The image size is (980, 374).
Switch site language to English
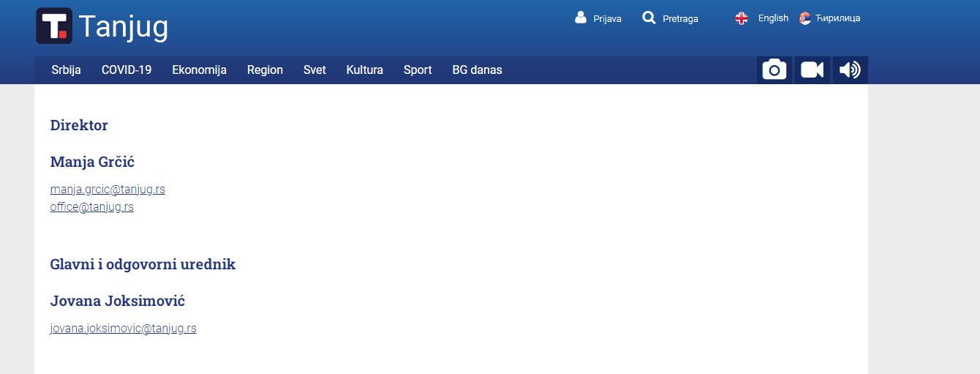point(773,18)
